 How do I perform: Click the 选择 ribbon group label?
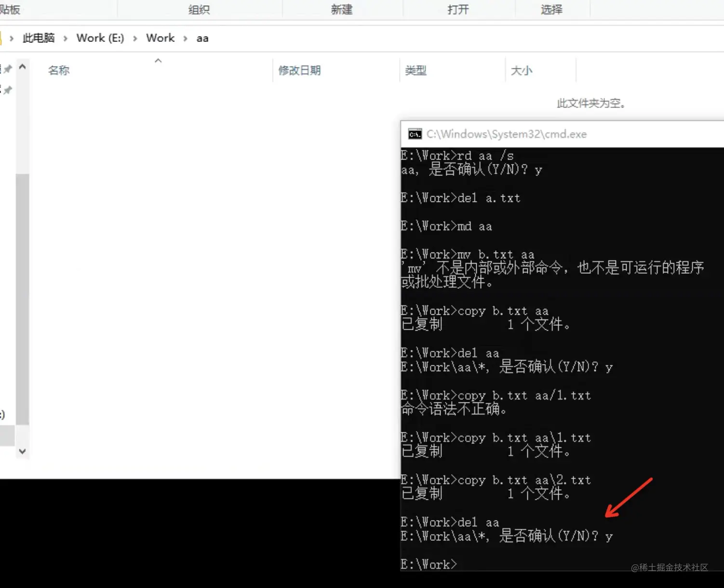[551, 10]
